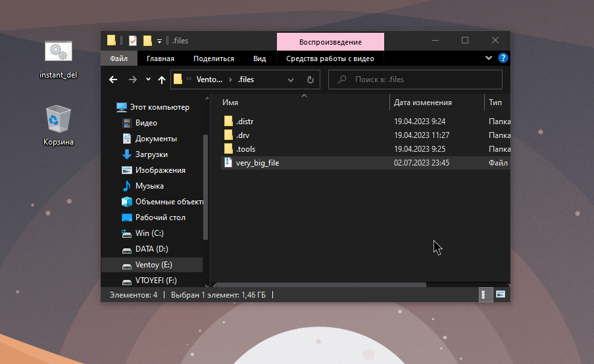Go up one folder level
This screenshot has width=594, height=364.
[x=162, y=80]
